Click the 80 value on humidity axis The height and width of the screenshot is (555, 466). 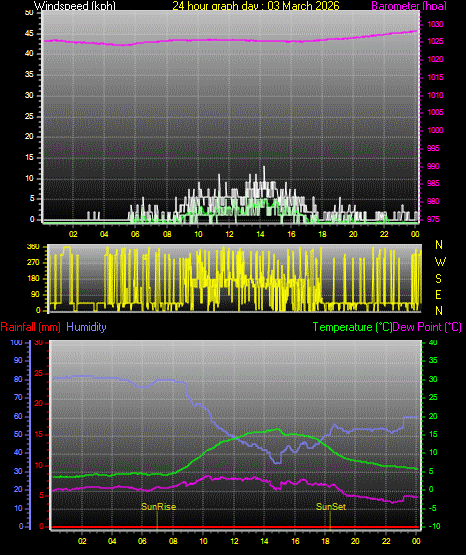(18, 379)
